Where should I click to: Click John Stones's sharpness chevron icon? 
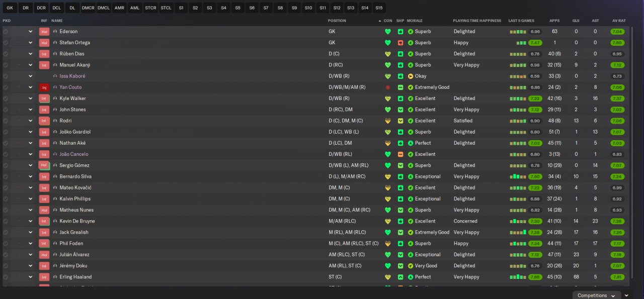[400, 110]
